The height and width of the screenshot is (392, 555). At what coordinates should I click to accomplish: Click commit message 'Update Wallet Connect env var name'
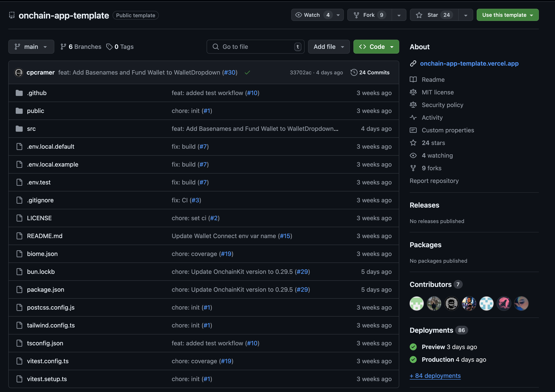click(224, 236)
